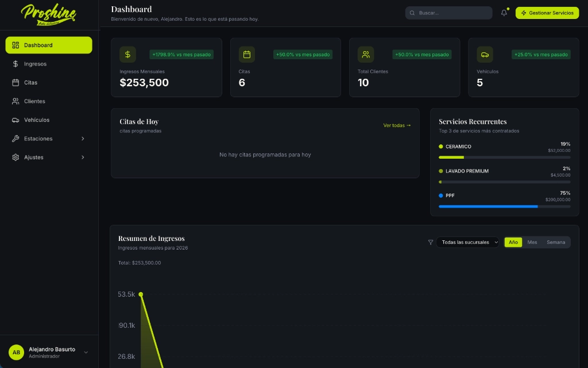Click the Proshine logo

48,14
